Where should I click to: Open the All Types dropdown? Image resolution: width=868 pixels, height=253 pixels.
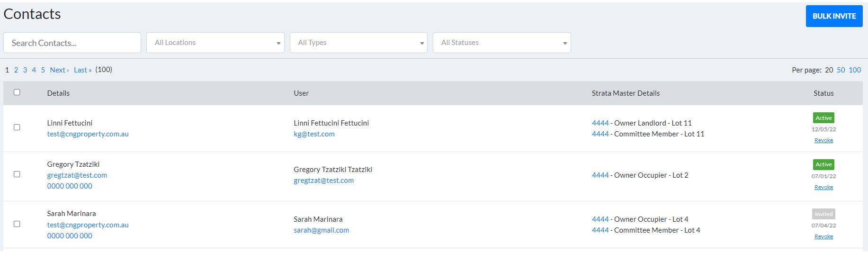[358, 43]
